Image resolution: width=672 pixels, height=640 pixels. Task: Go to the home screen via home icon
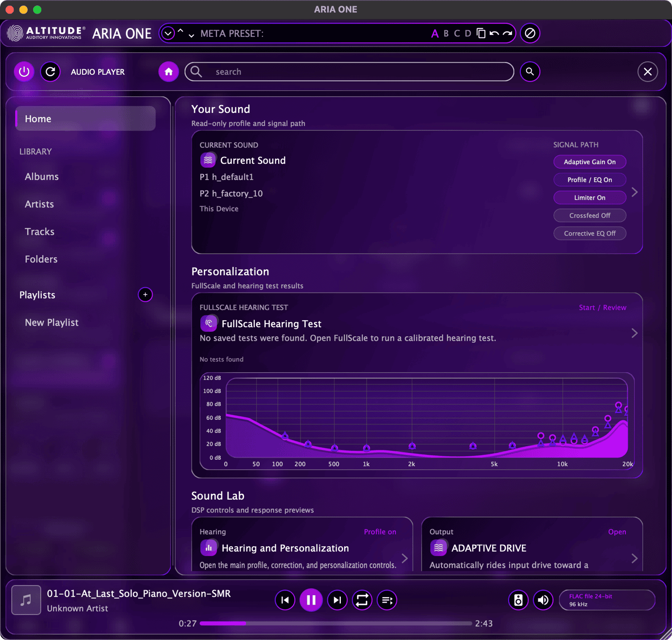pos(168,72)
